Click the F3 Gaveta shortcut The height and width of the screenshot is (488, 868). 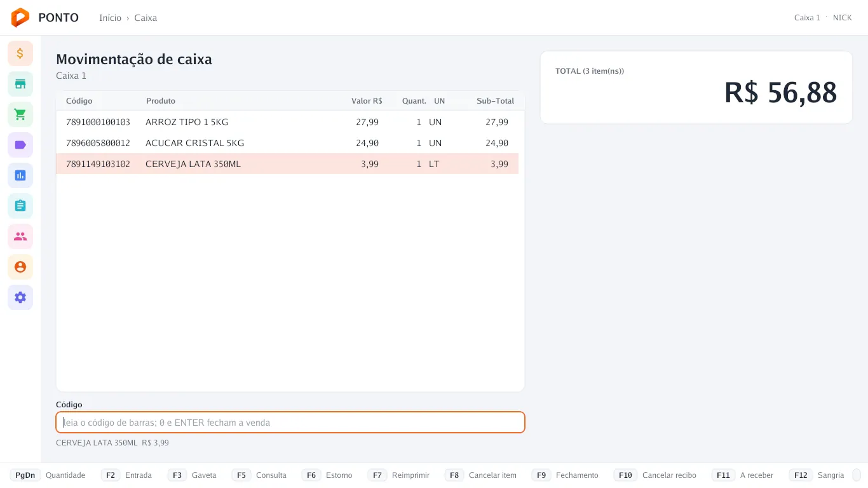click(x=193, y=475)
